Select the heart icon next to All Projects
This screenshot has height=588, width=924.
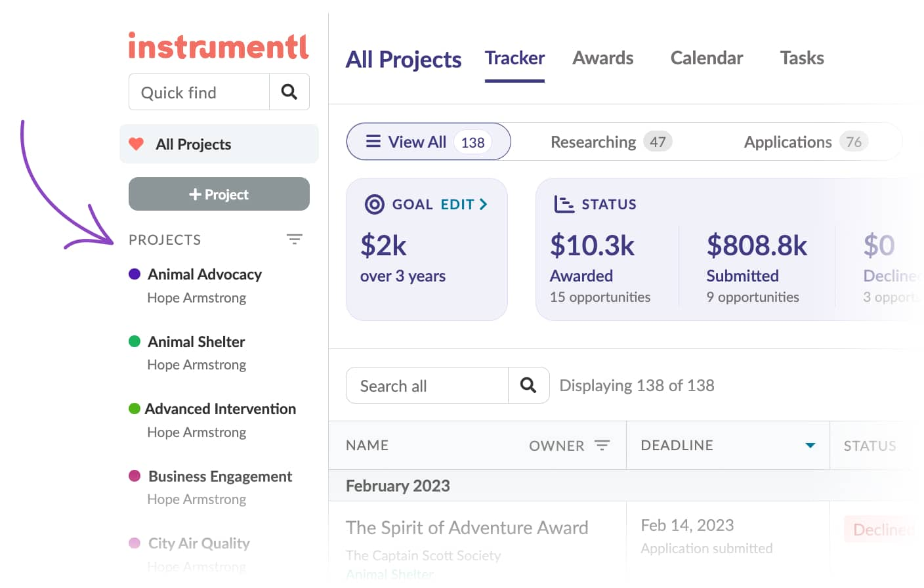click(x=136, y=144)
